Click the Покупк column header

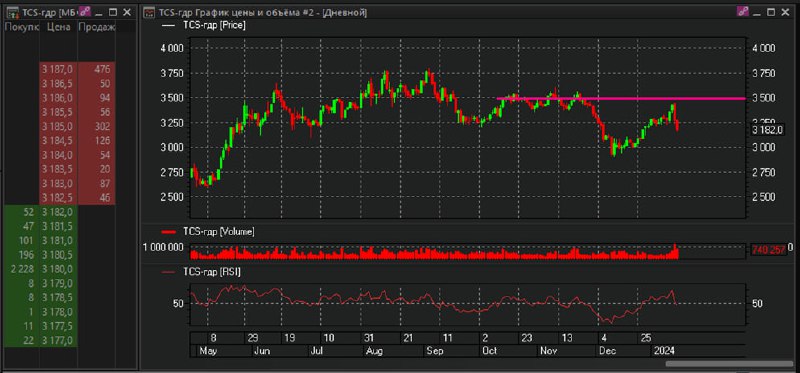tap(21, 28)
